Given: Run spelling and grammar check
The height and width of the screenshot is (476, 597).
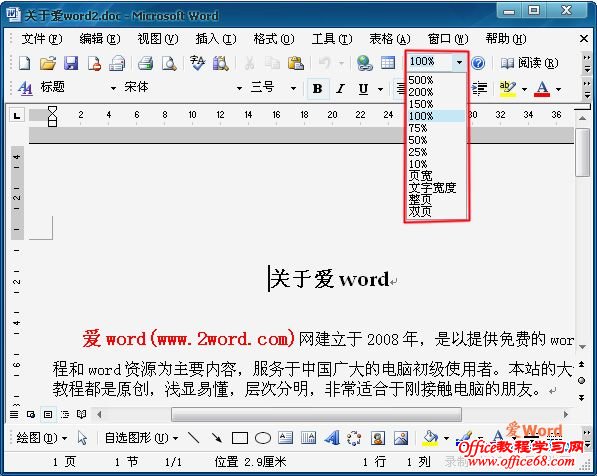Looking at the screenshot, I should coord(197,63).
